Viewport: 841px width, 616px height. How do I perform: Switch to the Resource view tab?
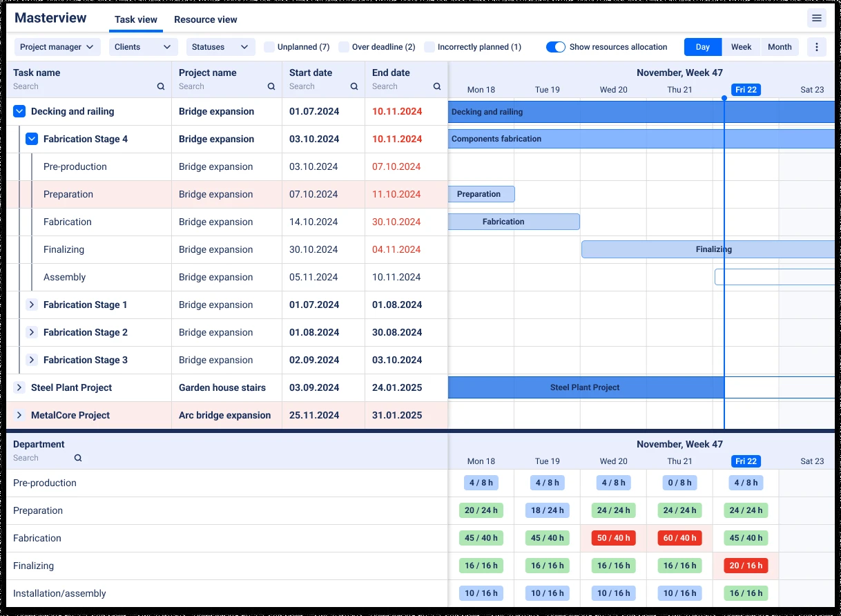click(206, 19)
